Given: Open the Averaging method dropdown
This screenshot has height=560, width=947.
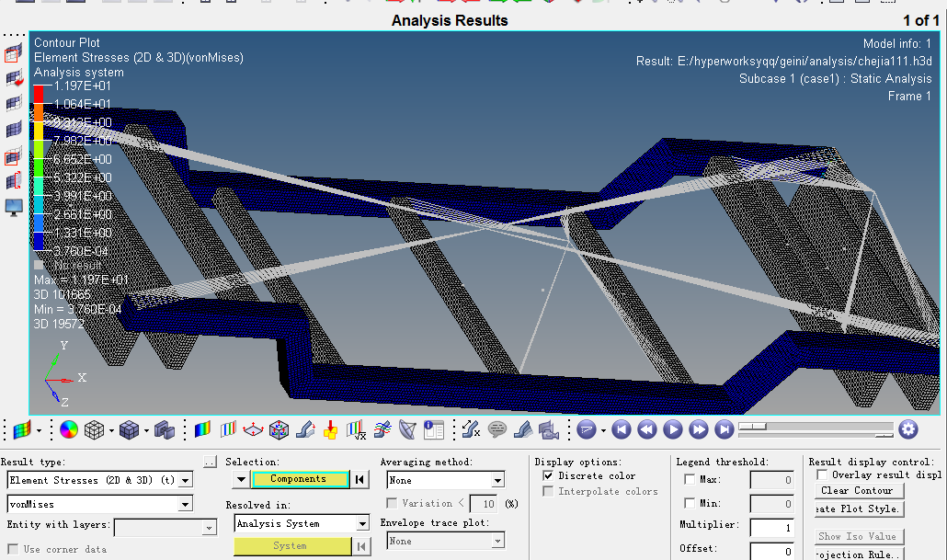Looking at the screenshot, I should point(497,480).
